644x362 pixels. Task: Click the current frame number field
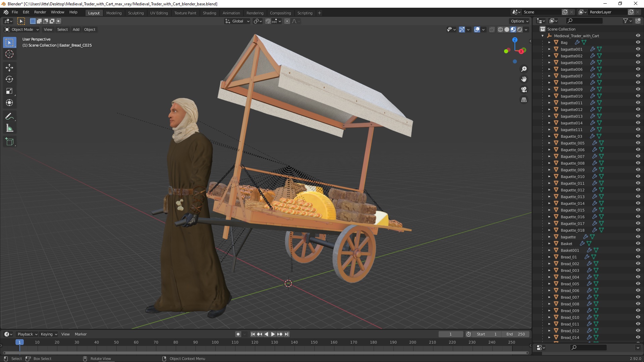tap(450, 334)
